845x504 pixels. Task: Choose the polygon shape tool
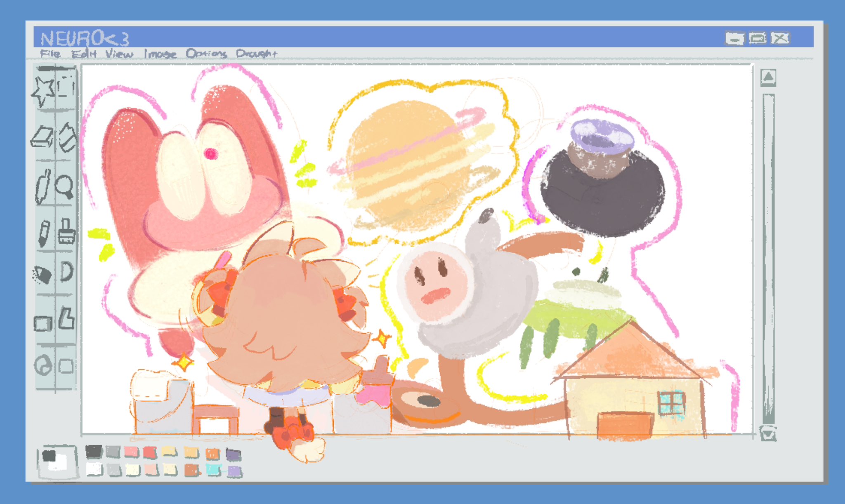66,318
